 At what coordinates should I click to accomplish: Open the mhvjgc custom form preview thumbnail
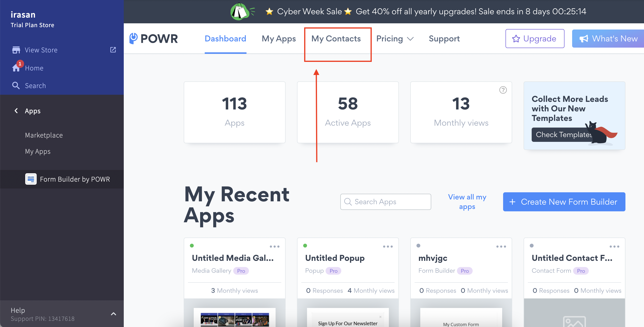461,317
